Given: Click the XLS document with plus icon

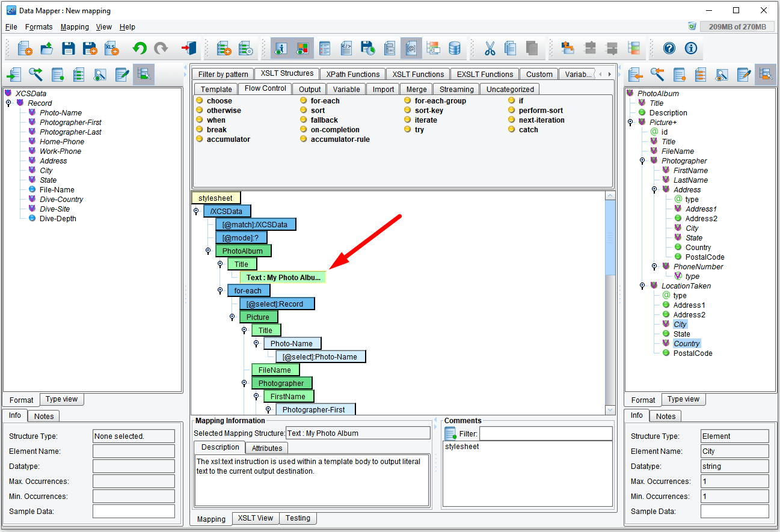Looking at the screenshot, I should pos(112,49).
